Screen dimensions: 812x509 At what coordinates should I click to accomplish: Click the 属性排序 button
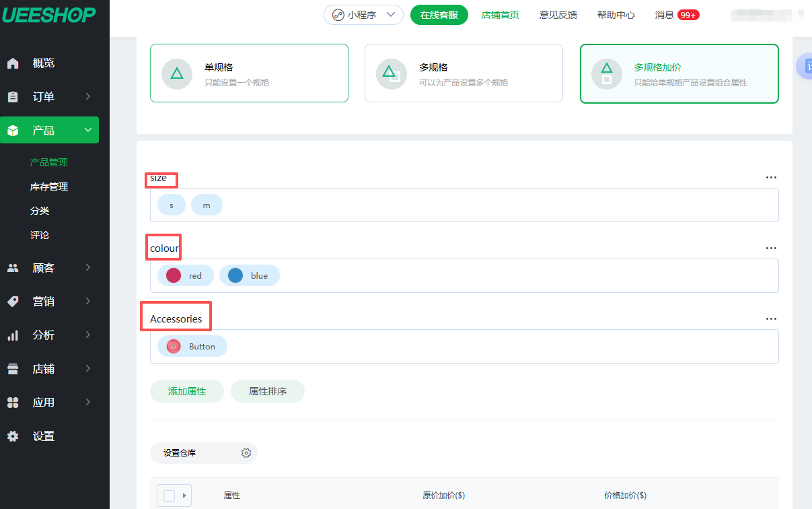coord(268,391)
